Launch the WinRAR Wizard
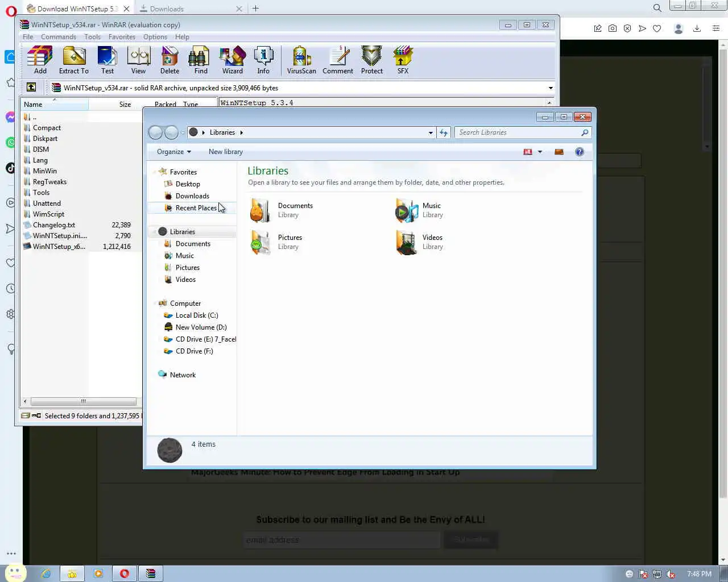The image size is (728, 582). pyautogui.click(x=232, y=60)
